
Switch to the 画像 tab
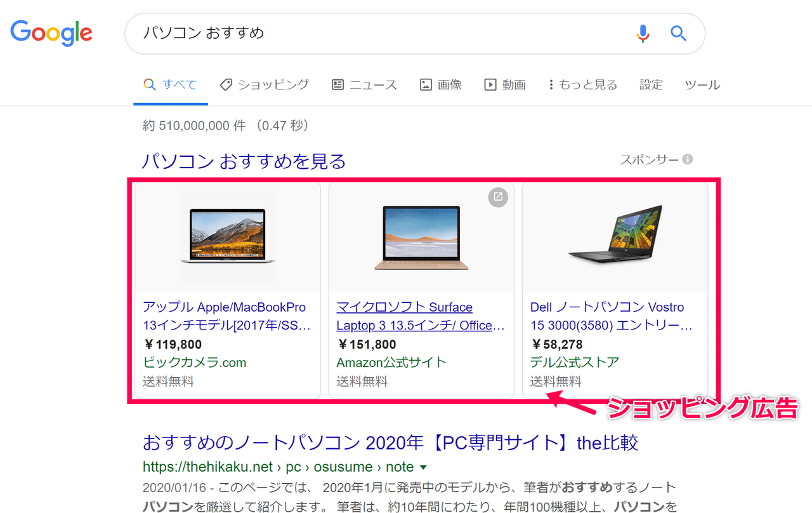pyautogui.click(x=441, y=84)
